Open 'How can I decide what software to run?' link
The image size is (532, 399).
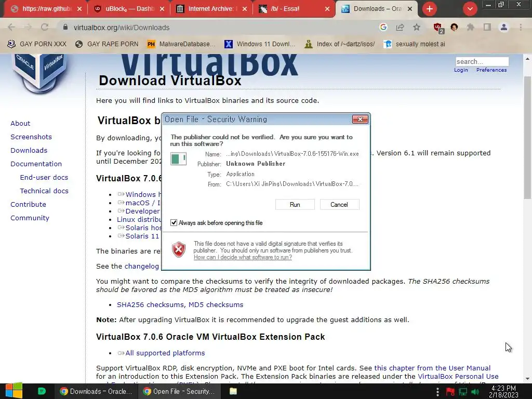click(x=243, y=257)
